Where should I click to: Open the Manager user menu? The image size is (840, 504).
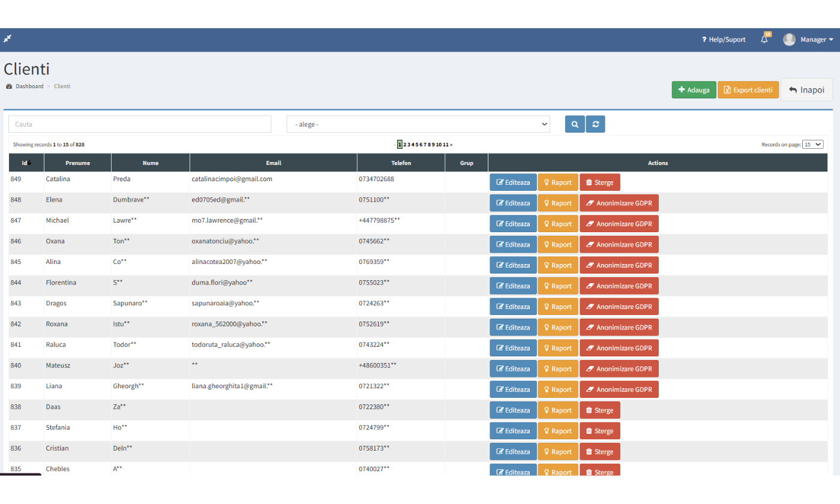(x=817, y=40)
